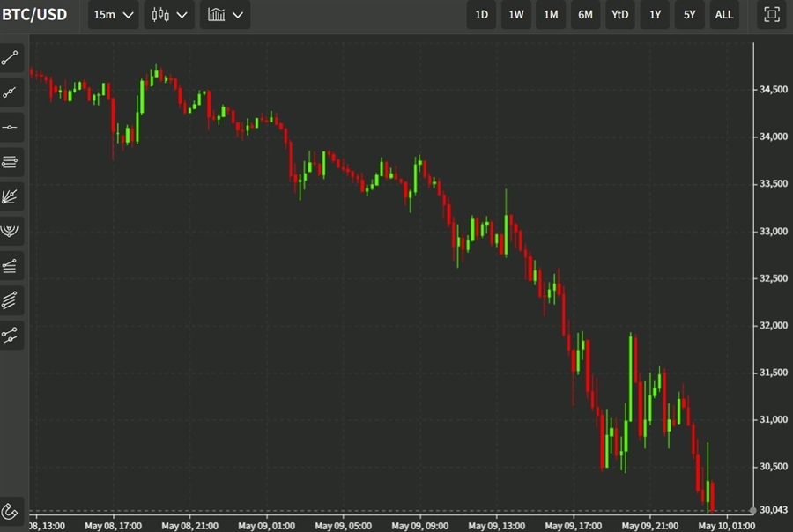Select the regression trend tool

pyautogui.click(x=11, y=265)
